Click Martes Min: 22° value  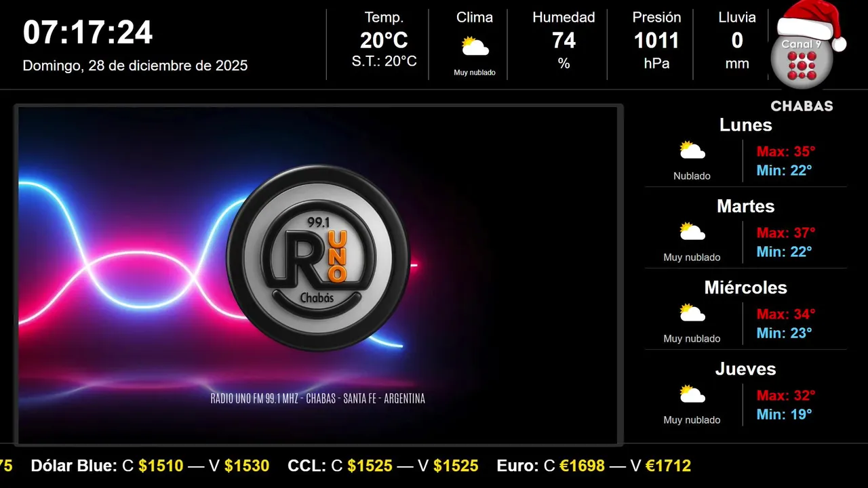[x=784, y=251]
